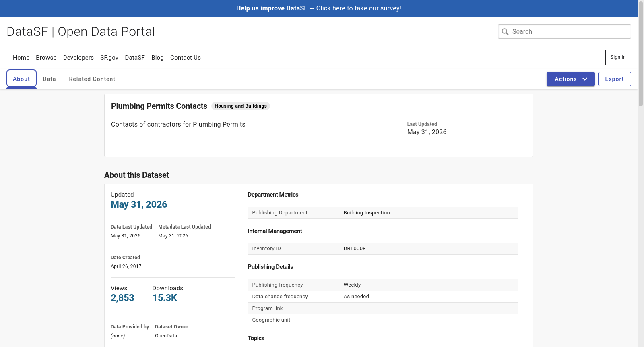Screen dimensions: 644x347
Task: Switch to the Related Content tab
Action: (x=92, y=79)
